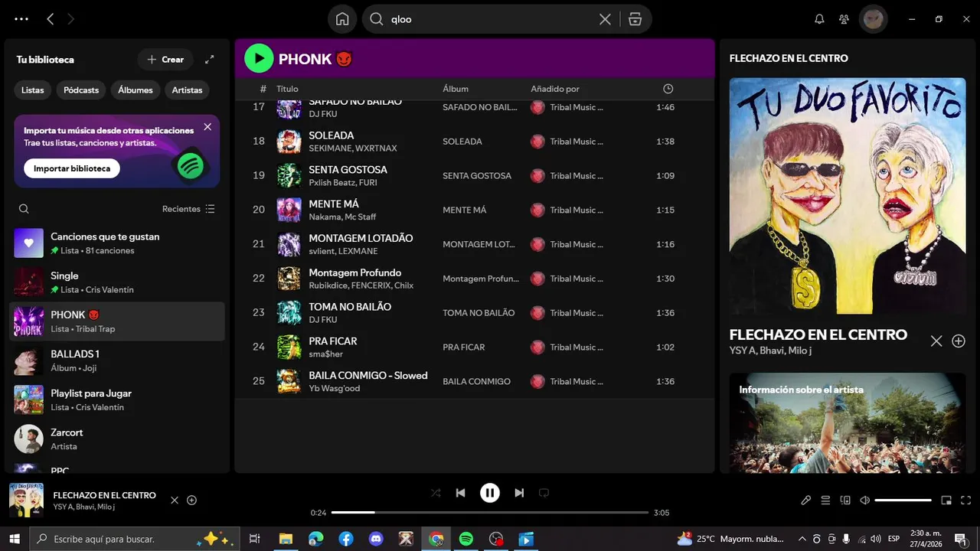Image resolution: width=980 pixels, height=551 pixels.
Task: Open the Home page icon
Action: pyautogui.click(x=342, y=19)
